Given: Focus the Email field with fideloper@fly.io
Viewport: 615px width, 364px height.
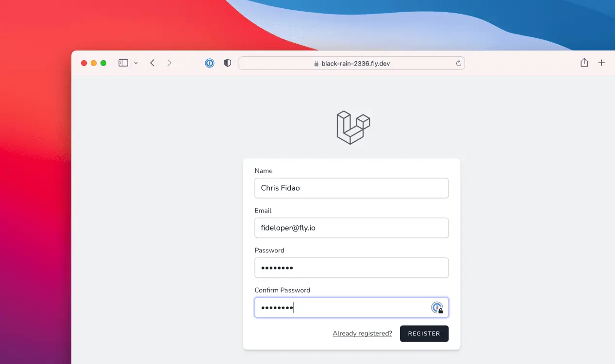Looking at the screenshot, I should tap(351, 228).
